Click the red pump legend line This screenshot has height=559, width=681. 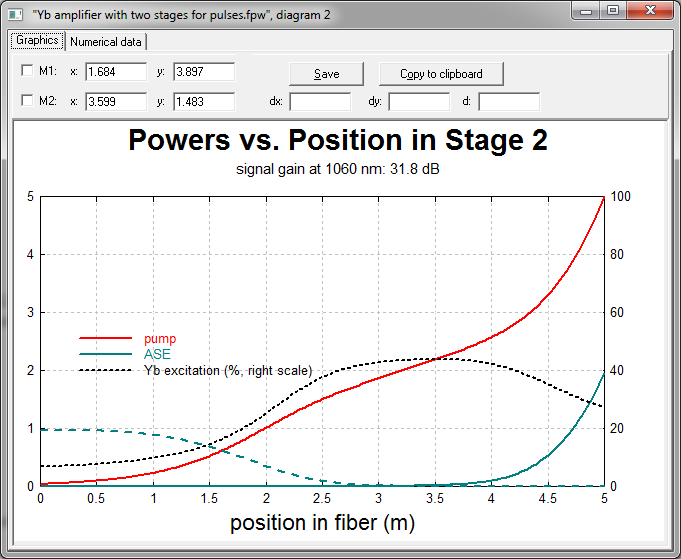point(106,338)
